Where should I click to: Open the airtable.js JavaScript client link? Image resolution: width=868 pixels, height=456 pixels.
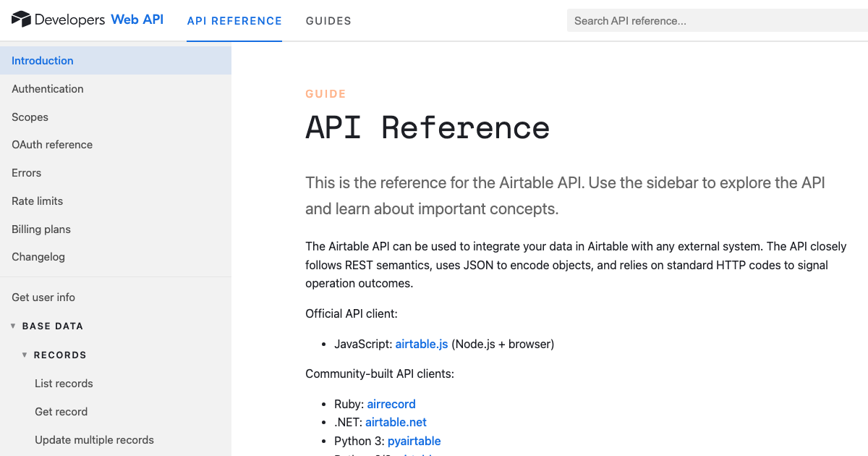(x=422, y=344)
